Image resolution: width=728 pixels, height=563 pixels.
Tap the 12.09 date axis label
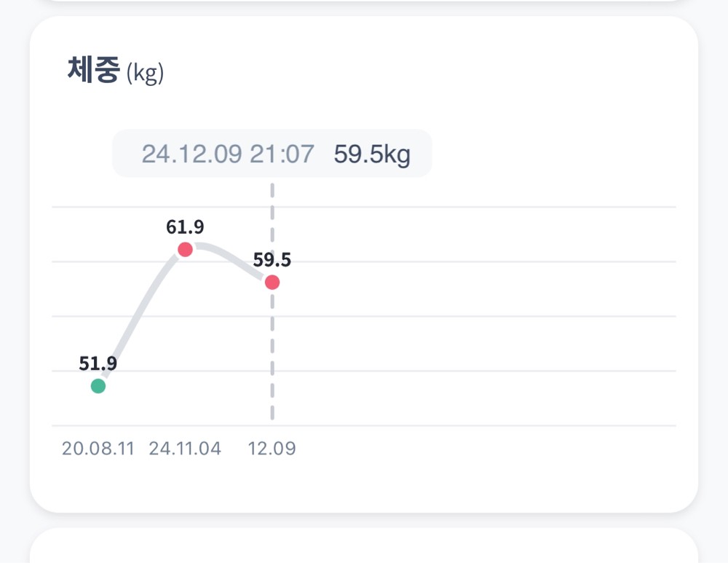coord(272,448)
